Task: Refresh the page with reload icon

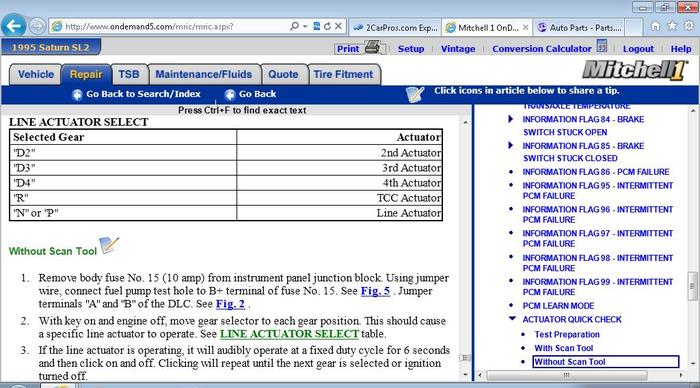Action: click(327, 26)
